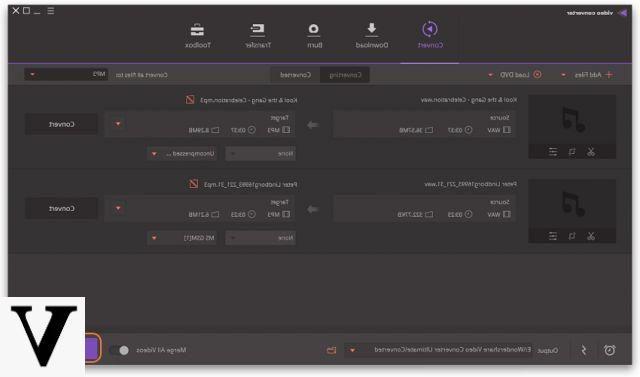Trim the Peter Lindborg file with scissors
This screenshot has height=377, width=640.
click(591, 236)
